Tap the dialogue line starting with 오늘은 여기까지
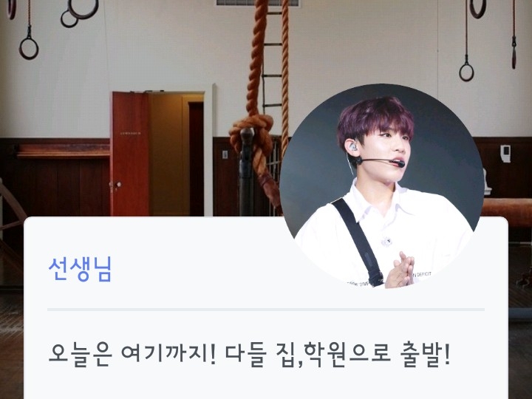 tap(250, 355)
